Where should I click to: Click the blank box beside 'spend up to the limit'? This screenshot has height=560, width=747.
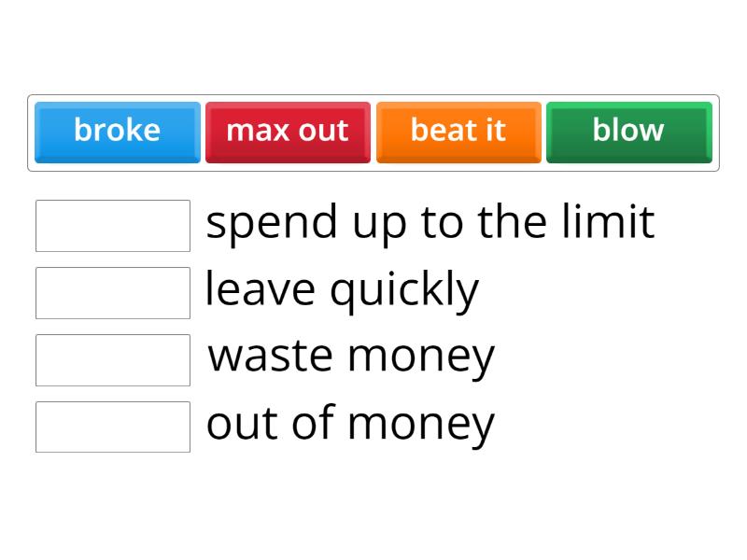pos(113,226)
